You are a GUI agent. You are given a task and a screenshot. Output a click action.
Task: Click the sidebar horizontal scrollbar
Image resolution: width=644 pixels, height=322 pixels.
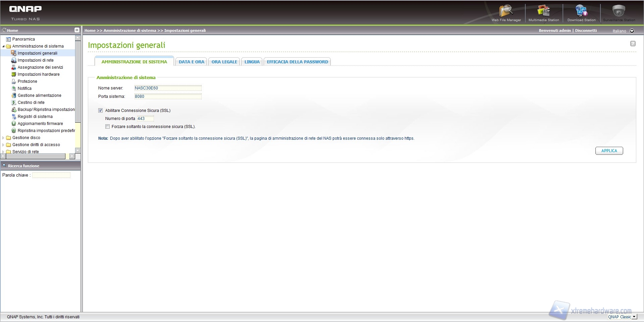34,156
